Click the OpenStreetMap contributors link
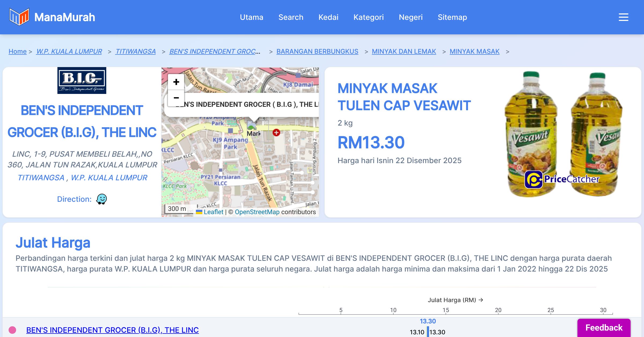The height and width of the screenshot is (337, 644). (x=257, y=212)
